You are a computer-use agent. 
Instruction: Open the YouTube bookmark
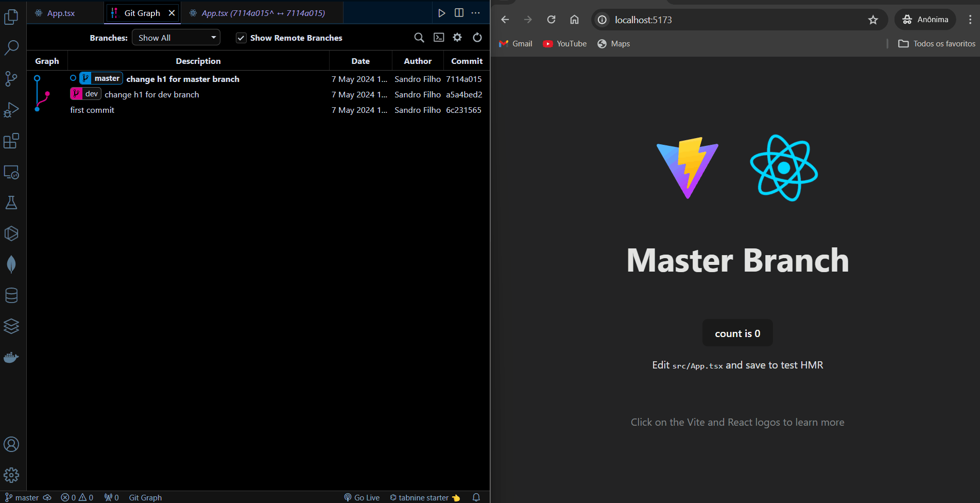565,44
